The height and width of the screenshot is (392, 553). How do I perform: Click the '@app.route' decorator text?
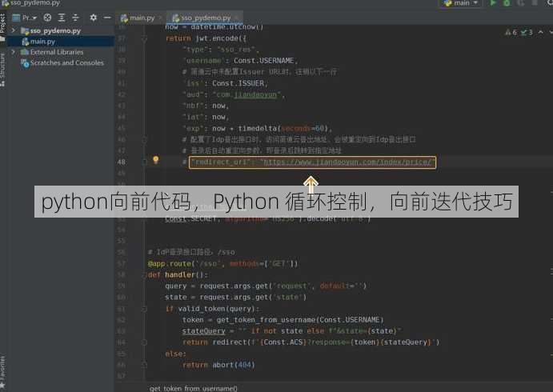click(x=170, y=264)
